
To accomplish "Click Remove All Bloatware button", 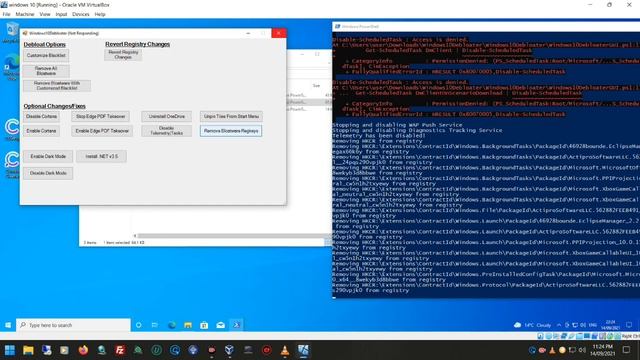I will tap(46, 71).
